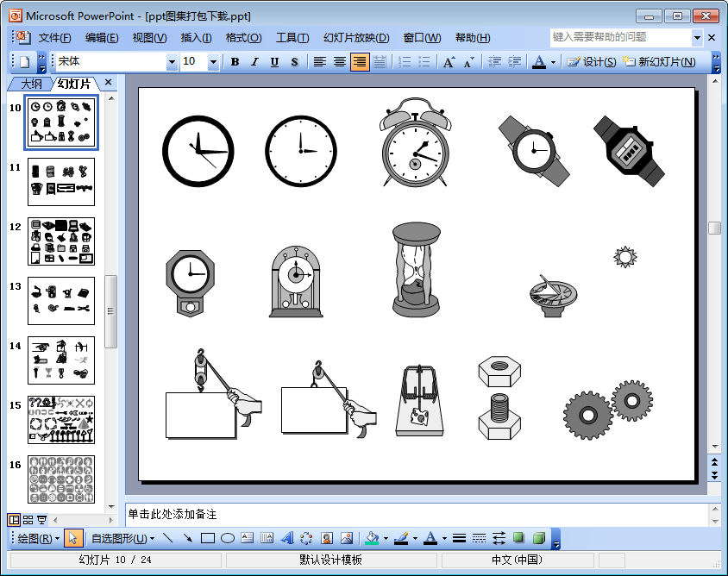Select the Arrow drawing tool

[187, 538]
